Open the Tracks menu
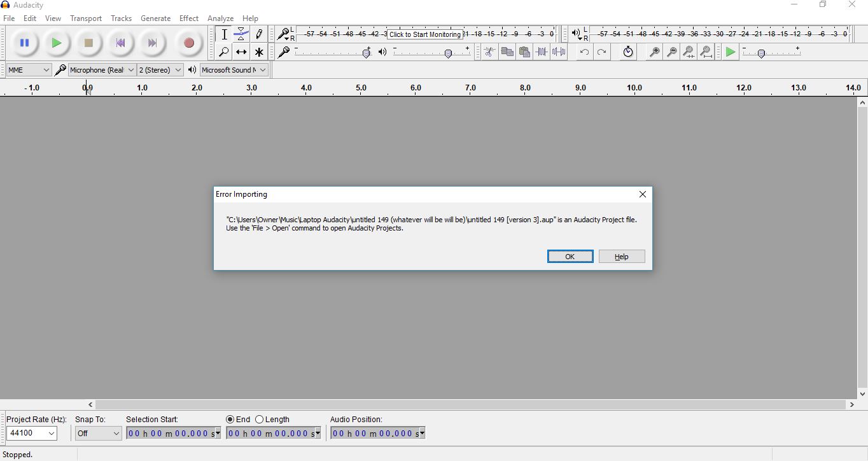Image resolution: width=868 pixels, height=461 pixels. (x=121, y=18)
